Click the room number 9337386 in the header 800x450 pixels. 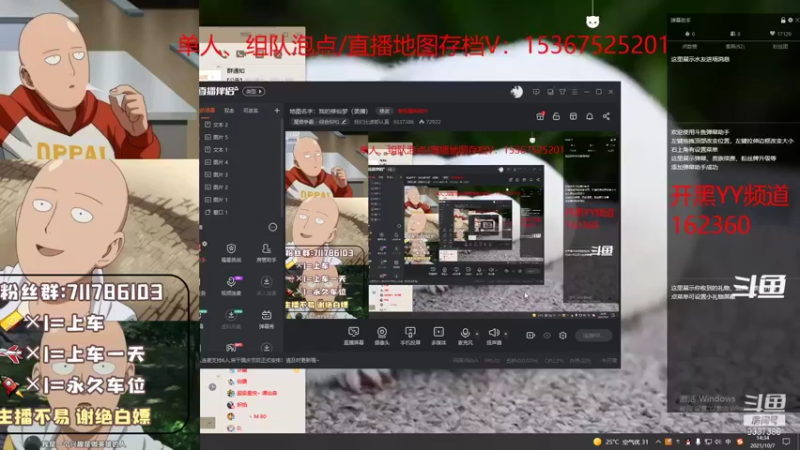pyautogui.click(x=403, y=122)
